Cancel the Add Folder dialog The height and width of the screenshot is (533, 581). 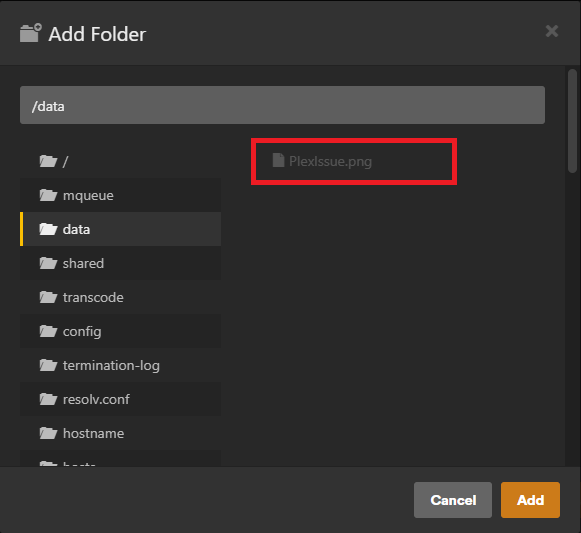pyautogui.click(x=453, y=500)
